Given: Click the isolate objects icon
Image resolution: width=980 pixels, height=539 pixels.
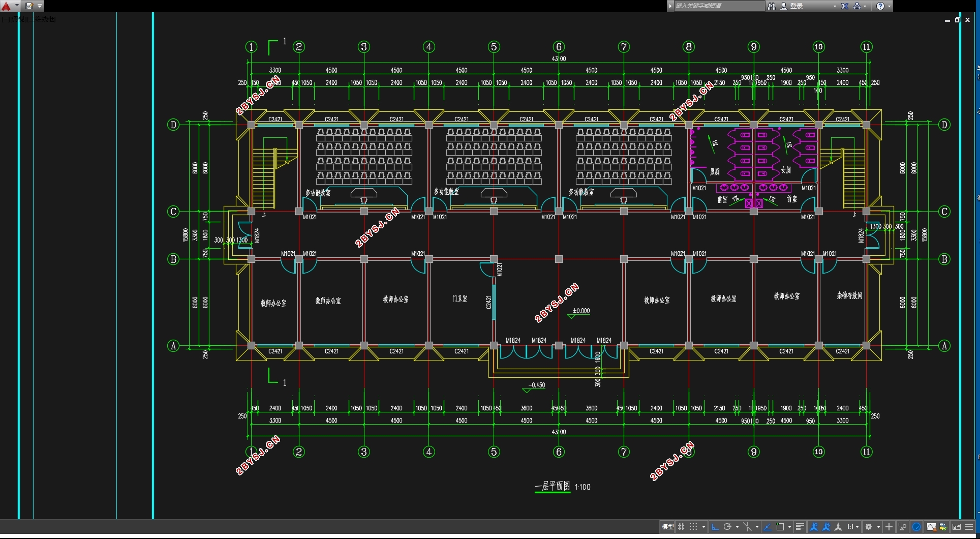Looking at the screenshot, I should coord(902,527).
